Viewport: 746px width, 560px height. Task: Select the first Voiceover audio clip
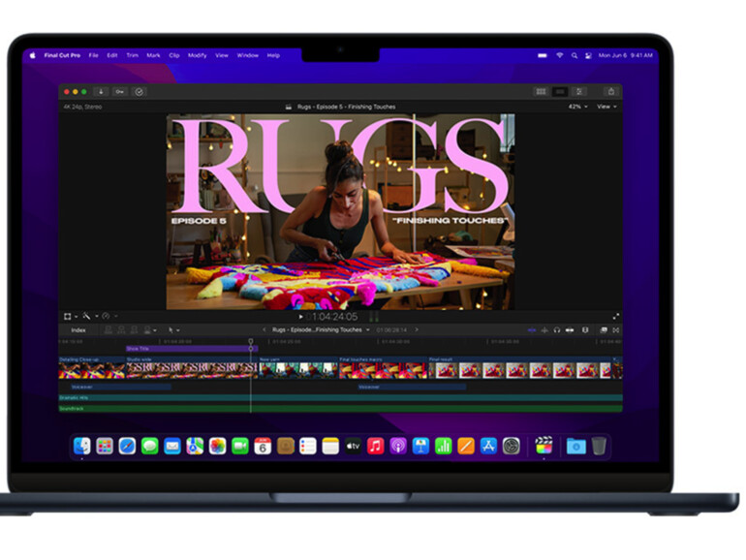click(121, 388)
